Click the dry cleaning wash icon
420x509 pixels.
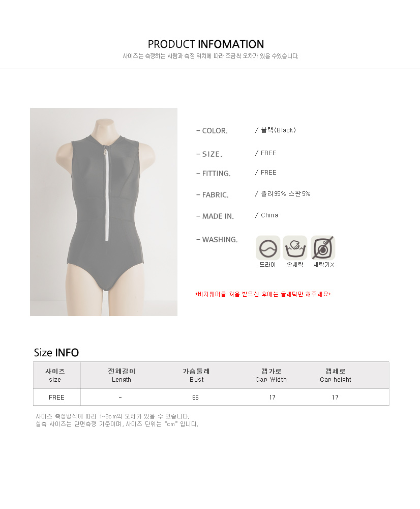(268, 248)
